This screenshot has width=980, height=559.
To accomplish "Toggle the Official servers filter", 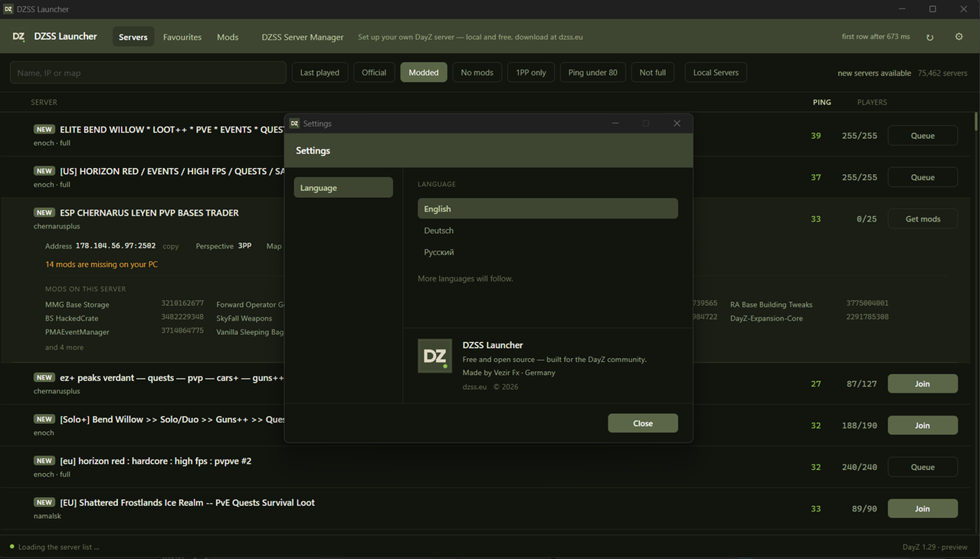I will (x=374, y=73).
